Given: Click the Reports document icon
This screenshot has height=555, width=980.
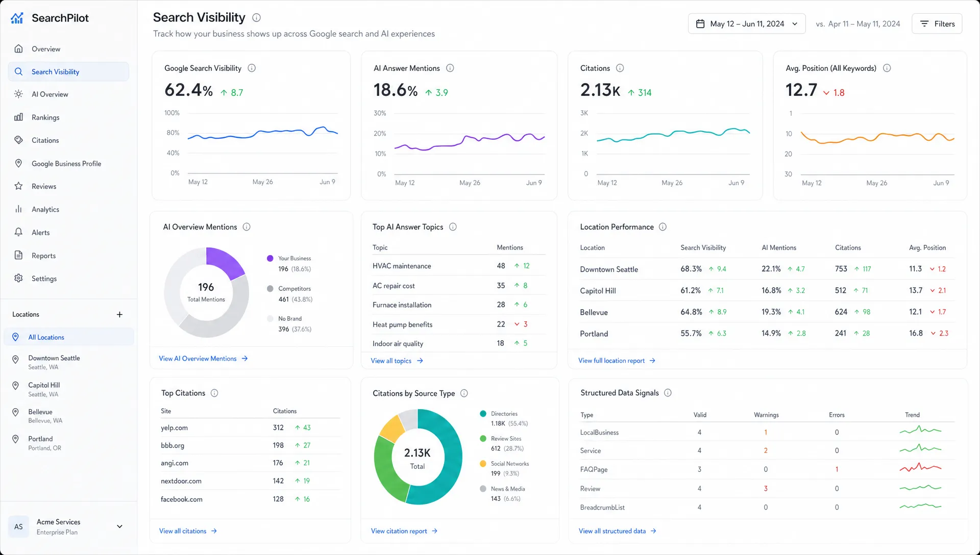Looking at the screenshot, I should [x=18, y=255].
